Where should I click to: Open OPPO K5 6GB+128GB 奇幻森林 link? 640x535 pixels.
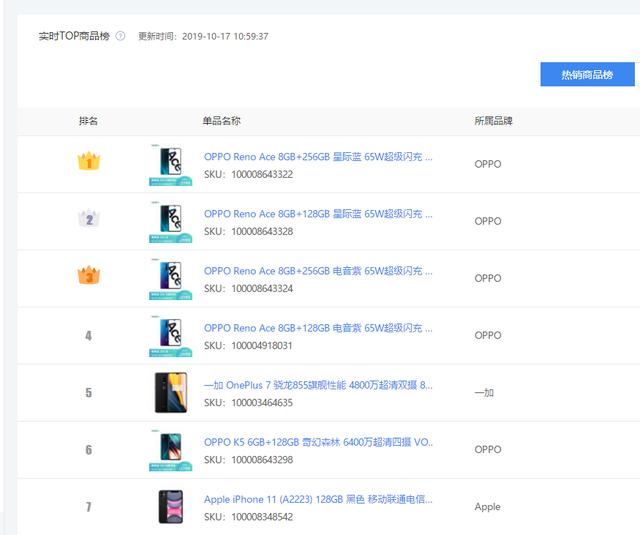pos(318,442)
